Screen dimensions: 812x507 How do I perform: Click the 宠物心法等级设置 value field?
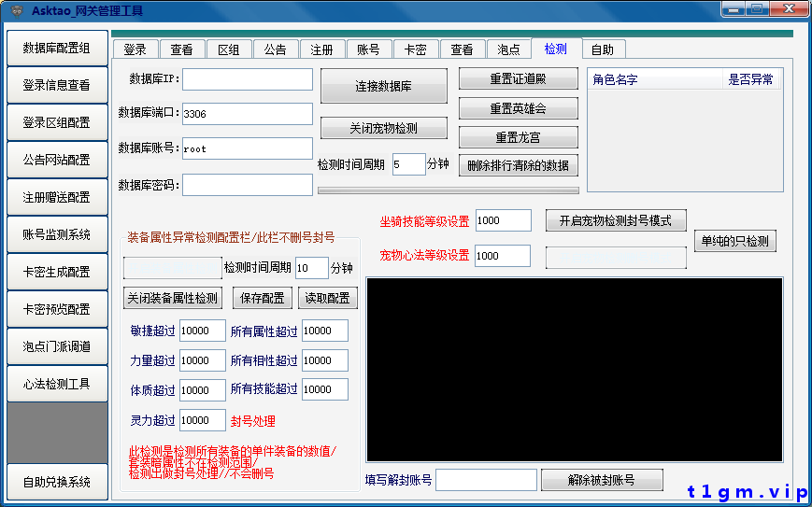503,256
